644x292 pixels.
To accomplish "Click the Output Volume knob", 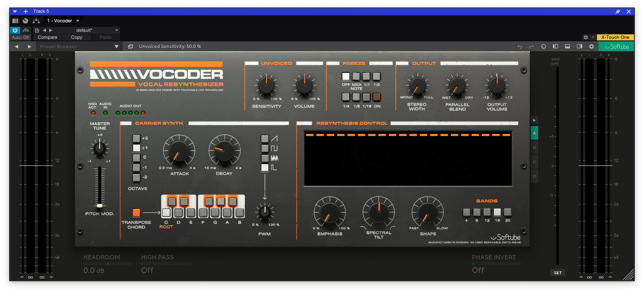I will pos(497,85).
